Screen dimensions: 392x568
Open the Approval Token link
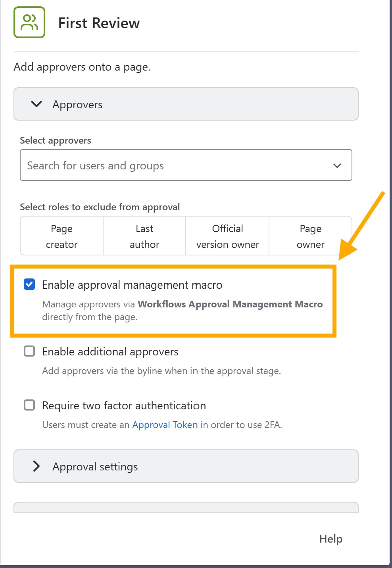tap(165, 424)
